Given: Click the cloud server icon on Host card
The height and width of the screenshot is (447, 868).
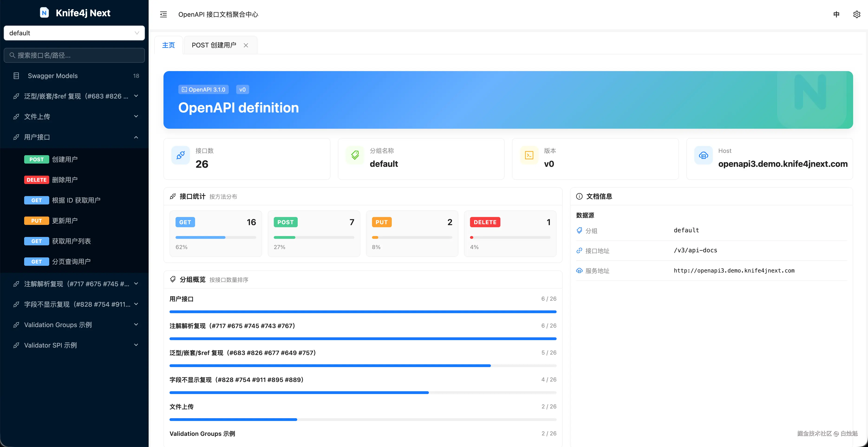Looking at the screenshot, I should click(704, 155).
